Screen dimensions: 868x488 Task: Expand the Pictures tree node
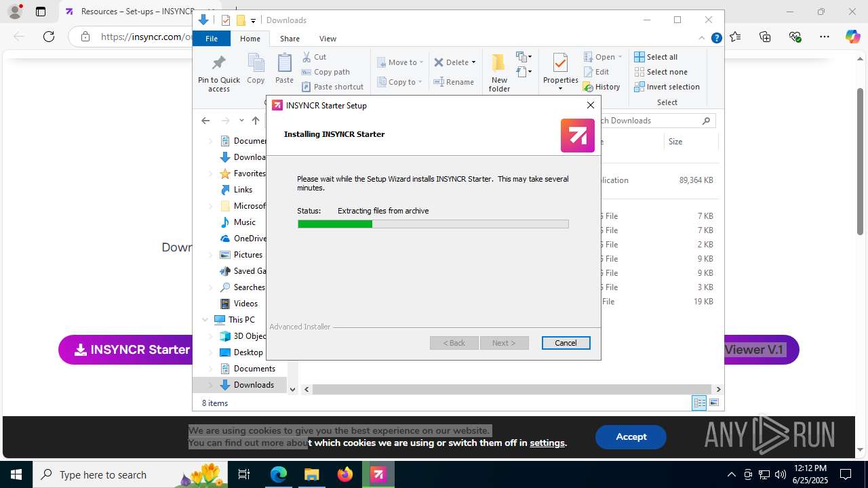[x=210, y=255]
